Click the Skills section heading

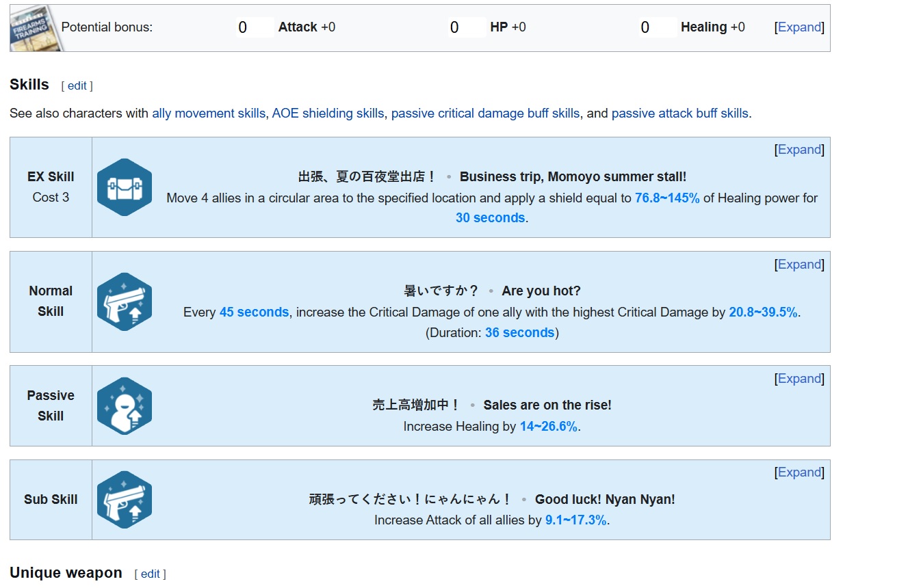(x=29, y=85)
